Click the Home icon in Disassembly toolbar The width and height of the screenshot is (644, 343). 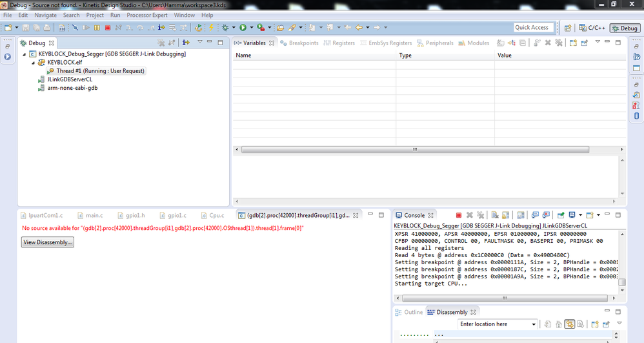coord(559,324)
